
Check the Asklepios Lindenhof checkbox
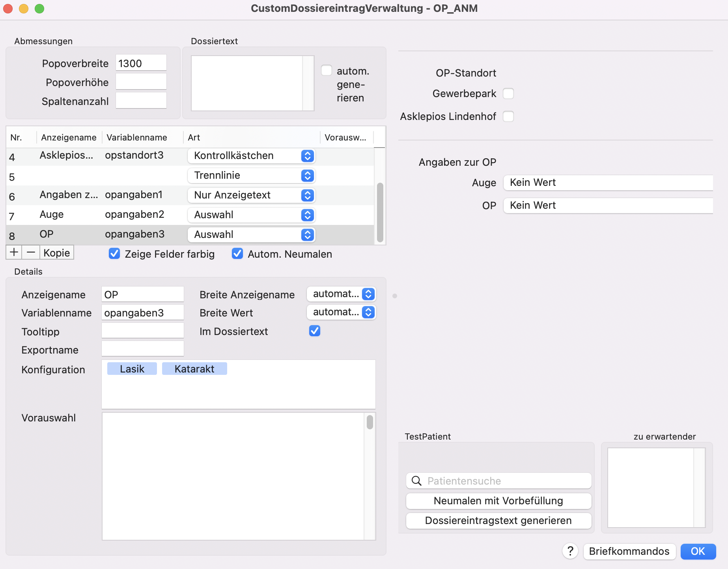pos(508,116)
